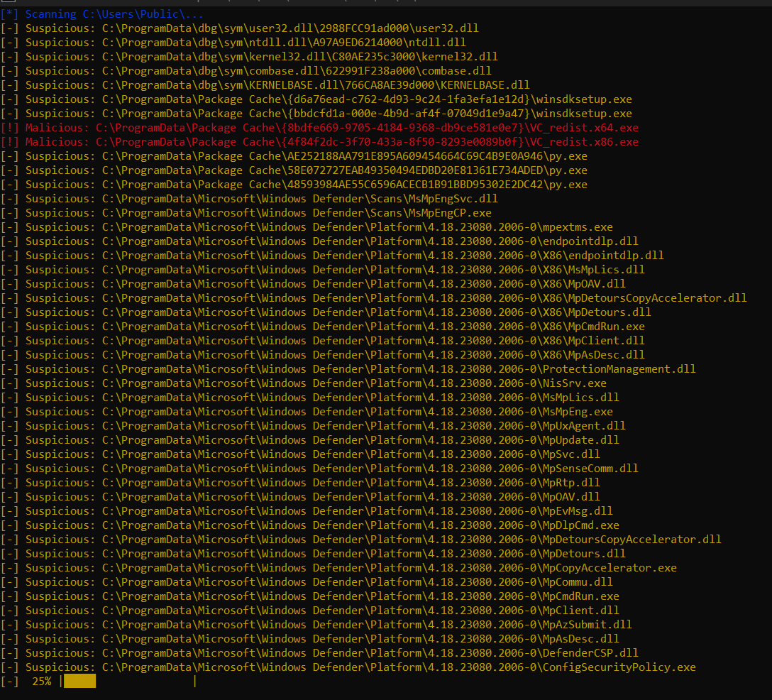This screenshot has height=700, width=772.
Task: Select the 2006-0\MpCmdRun.exe entry
Action: (x=309, y=596)
